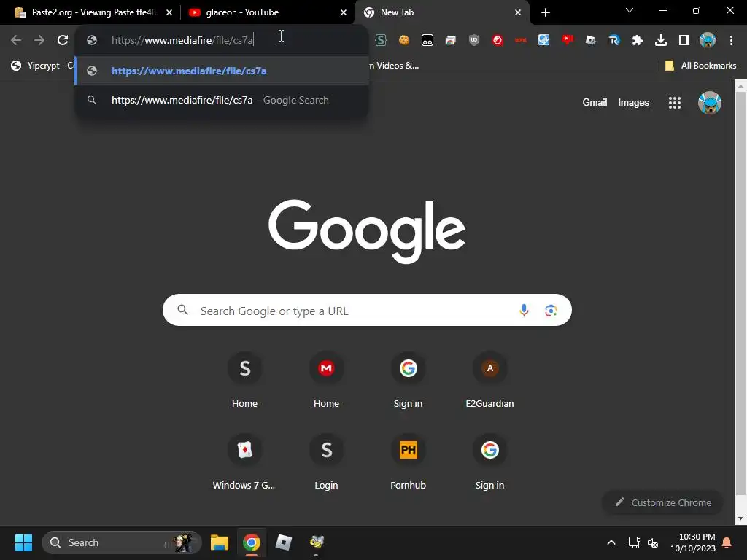Close the Paste2.org tab
The image size is (747, 560).
pos(169,12)
